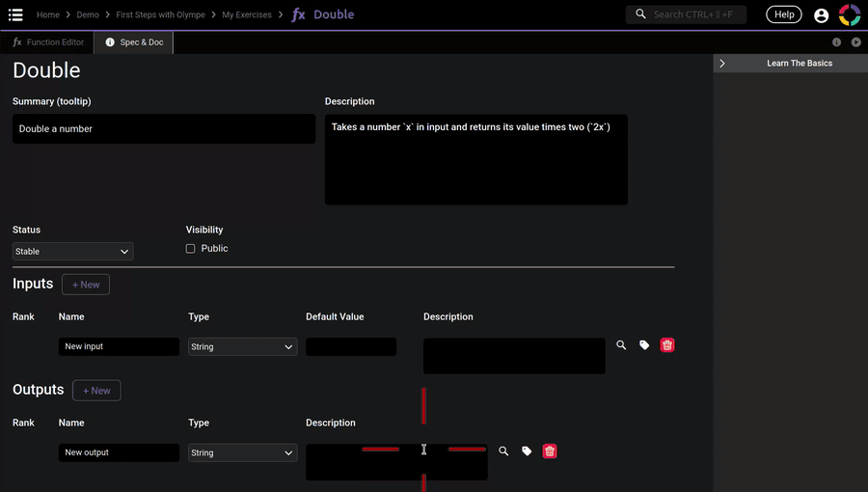Image resolution: width=868 pixels, height=492 pixels.
Task: Select the Spec & Doc tab
Action: click(134, 42)
